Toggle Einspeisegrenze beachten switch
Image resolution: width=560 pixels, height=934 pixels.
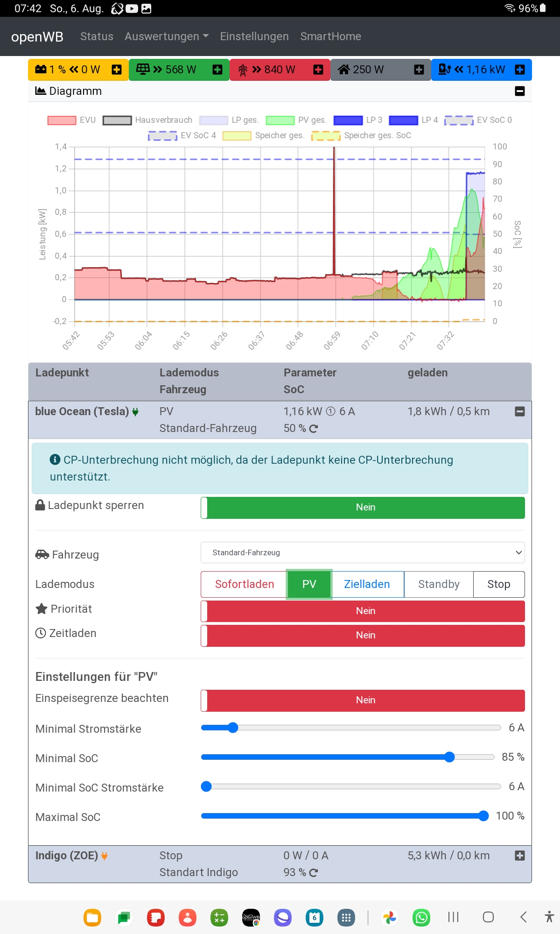(x=363, y=700)
